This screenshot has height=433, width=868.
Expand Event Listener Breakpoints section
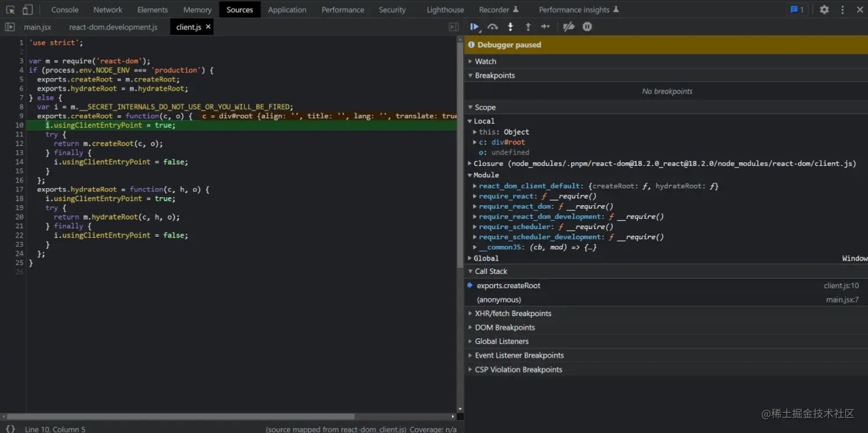[x=666, y=355]
